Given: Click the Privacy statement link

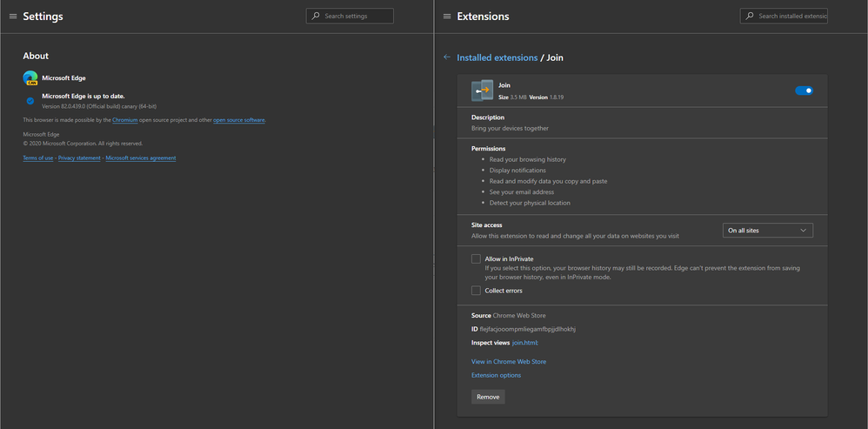Looking at the screenshot, I should (79, 158).
